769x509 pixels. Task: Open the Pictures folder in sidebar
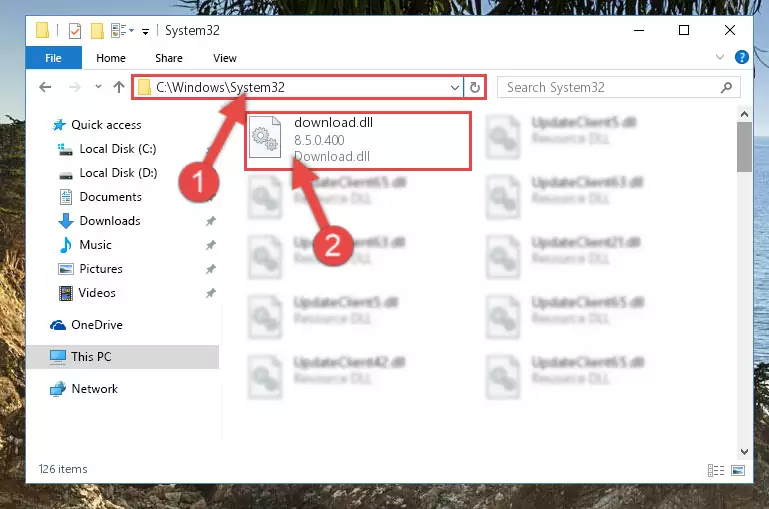pos(101,269)
